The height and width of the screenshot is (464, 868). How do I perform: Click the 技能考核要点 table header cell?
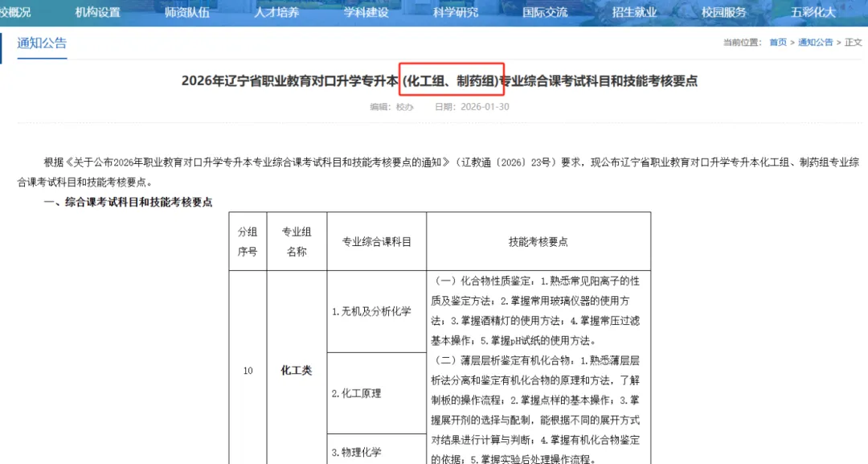pyautogui.click(x=538, y=241)
